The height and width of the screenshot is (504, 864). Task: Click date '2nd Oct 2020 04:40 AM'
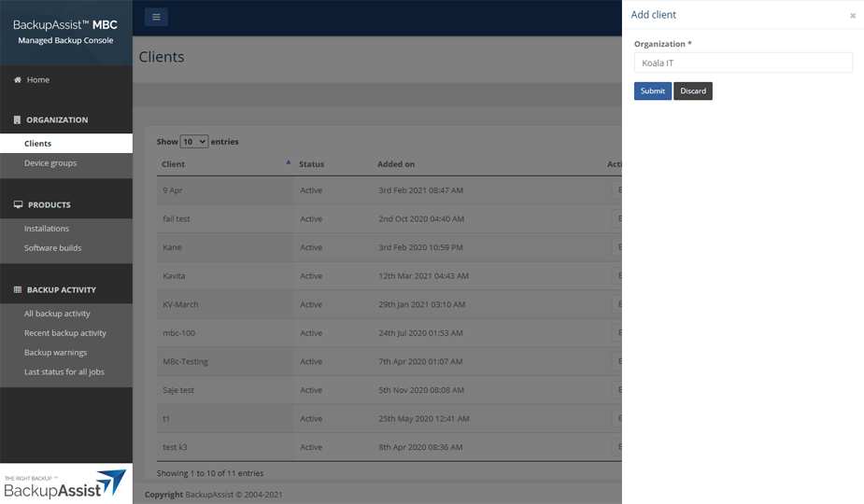[421, 218]
